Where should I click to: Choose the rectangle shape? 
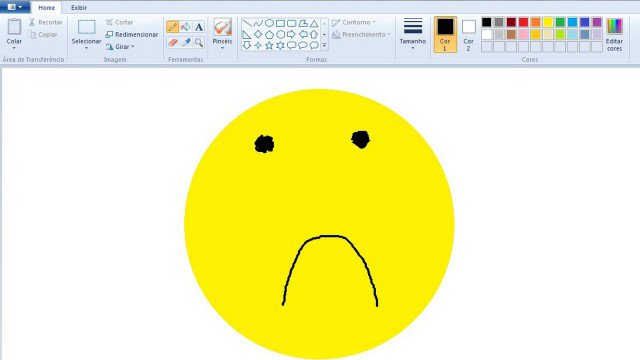280,23
